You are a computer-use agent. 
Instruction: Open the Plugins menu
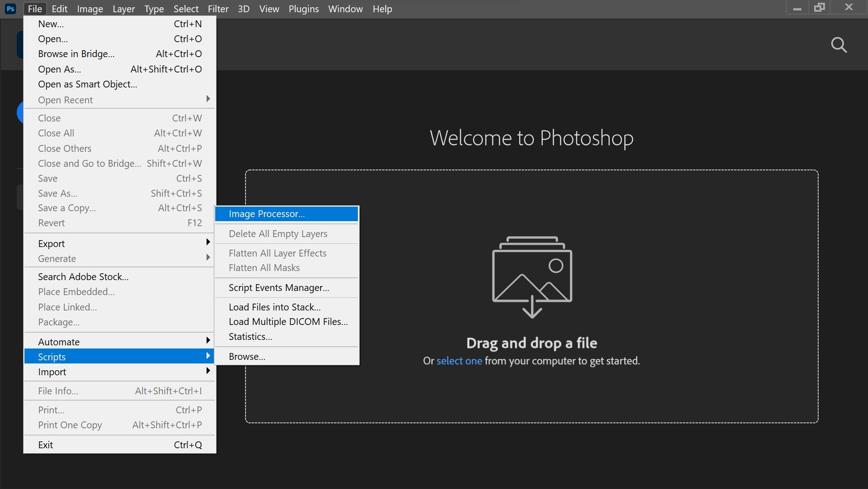pos(304,9)
